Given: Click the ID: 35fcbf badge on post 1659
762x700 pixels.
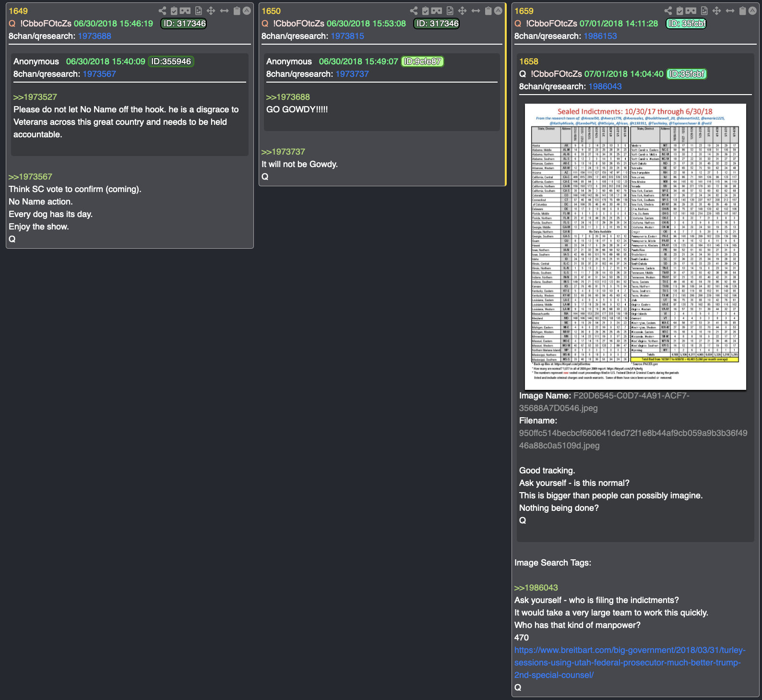Looking at the screenshot, I should 687,24.
